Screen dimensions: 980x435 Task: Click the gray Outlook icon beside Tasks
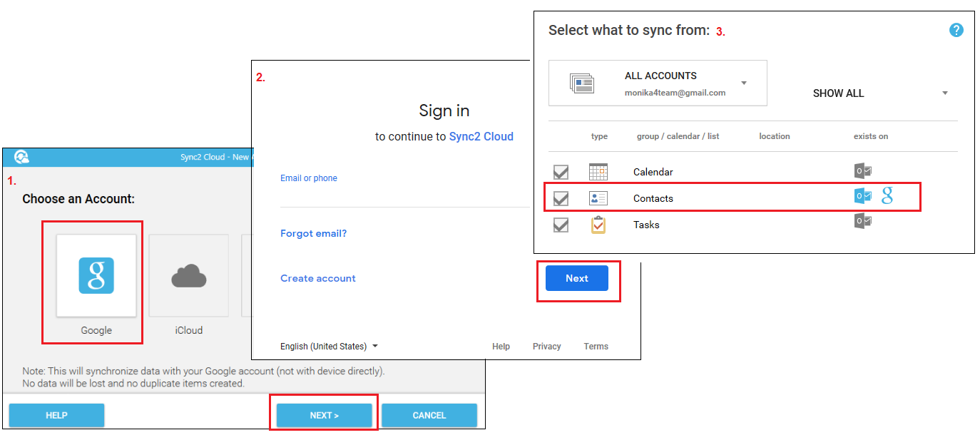(862, 221)
